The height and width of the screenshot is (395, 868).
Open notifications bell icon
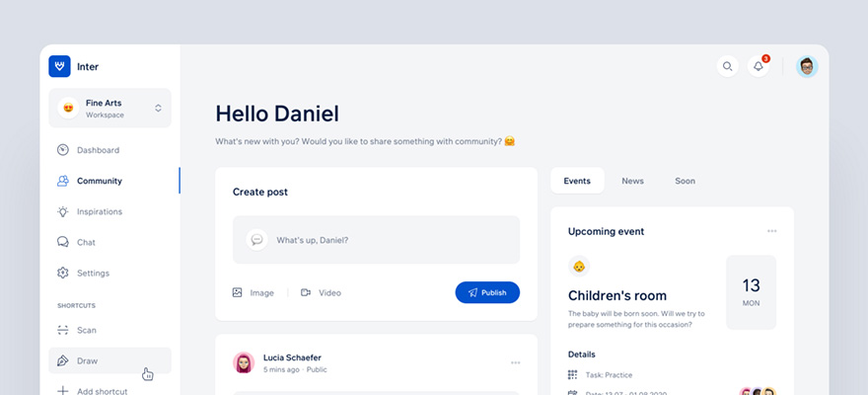pyautogui.click(x=759, y=66)
